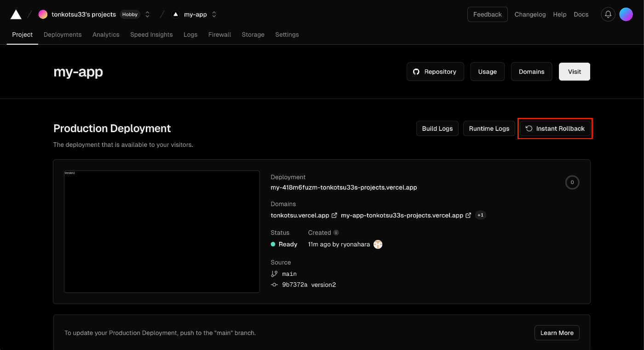Switch to the Firewall tab
Screen dimensions: 644x350
[x=219, y=35]
